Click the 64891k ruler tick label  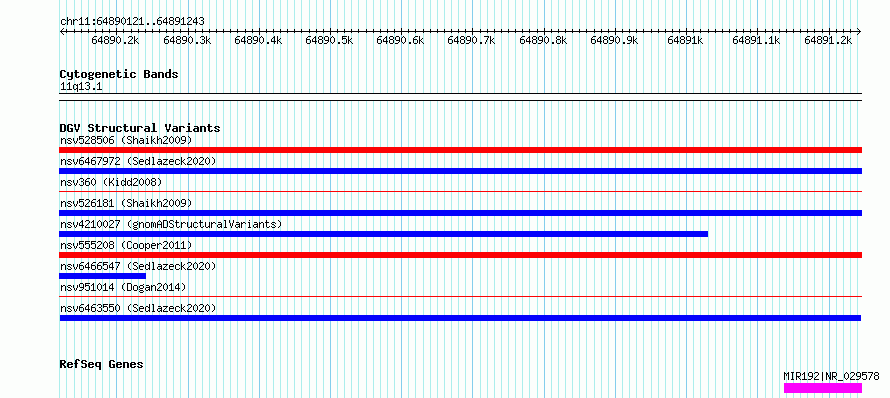tap(685, 40)
